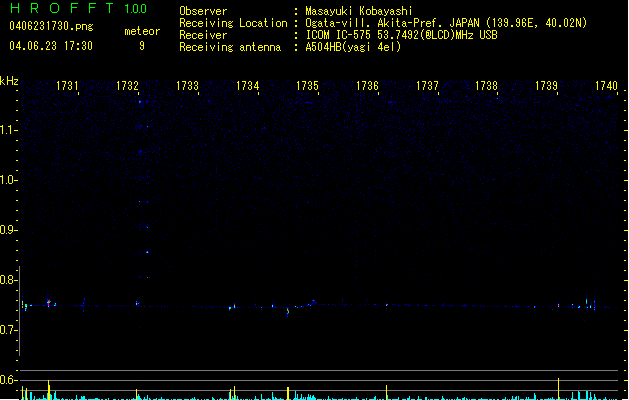Click the 1731 time axis marker
Image resolution: width=629 pixels, height=400 pixels.
(x=67, y=86)
